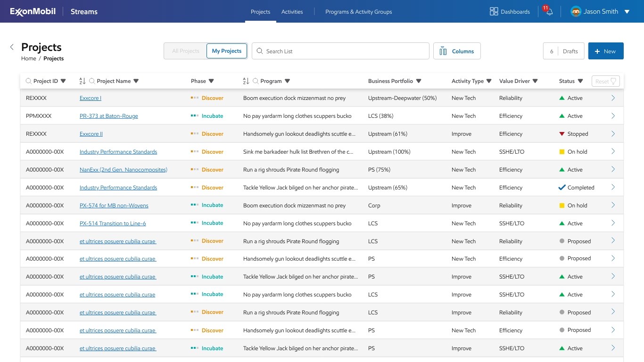644x362 pixels.
Task: Click Stopped status in Exxcore II row
Action: 574,134
